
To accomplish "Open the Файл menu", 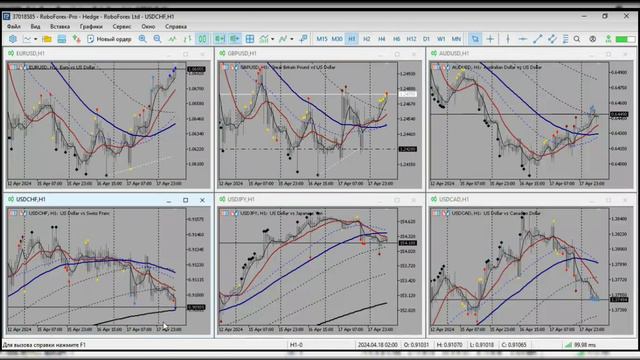I will (x=14, y=26).
